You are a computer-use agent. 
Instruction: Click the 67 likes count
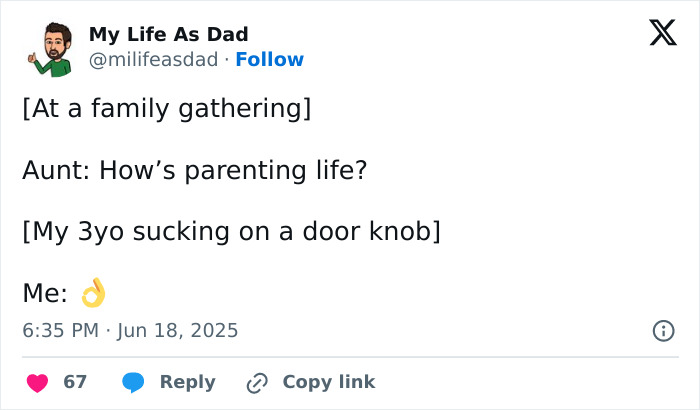coord(75,382)
